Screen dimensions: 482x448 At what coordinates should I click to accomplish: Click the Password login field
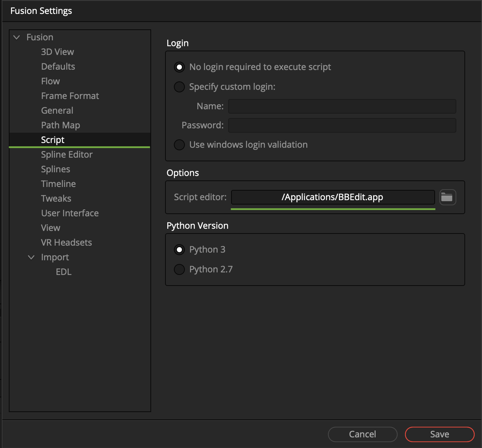pos(342,125)
